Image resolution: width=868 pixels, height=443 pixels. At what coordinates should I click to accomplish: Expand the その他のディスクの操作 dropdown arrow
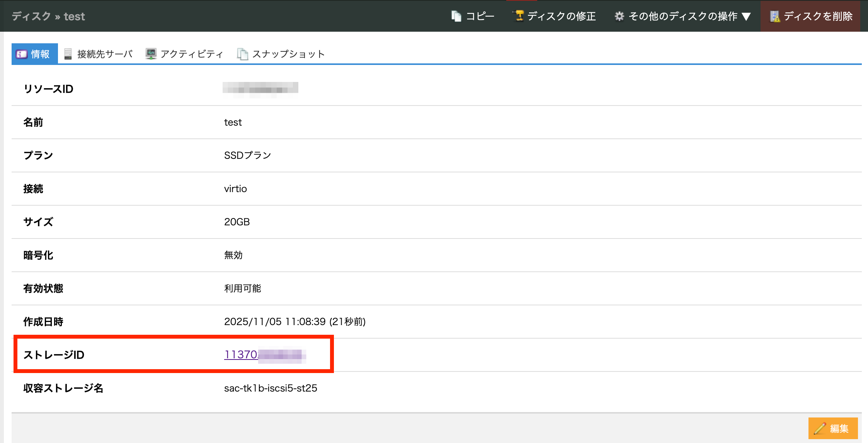tap(746, 17)
